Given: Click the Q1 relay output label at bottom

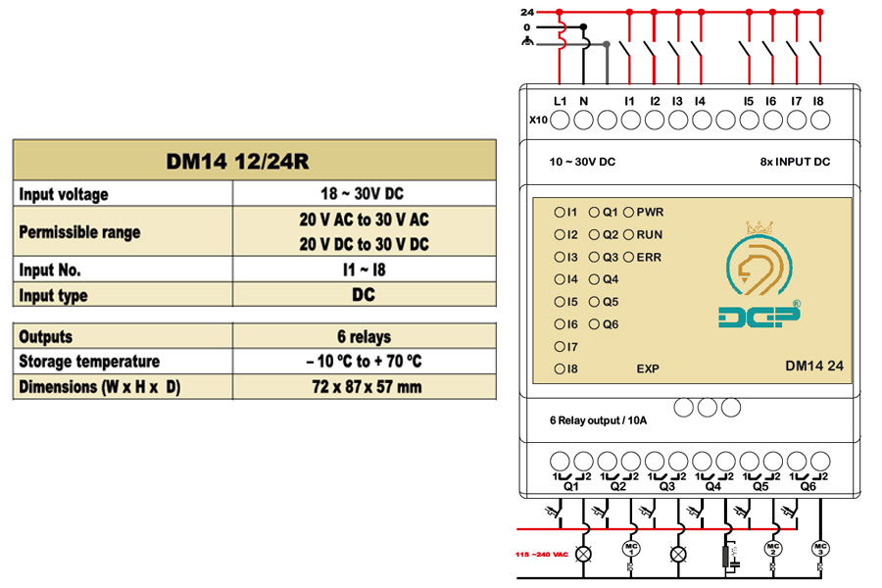Looking at the screenshot, I should tap(571, 486).
